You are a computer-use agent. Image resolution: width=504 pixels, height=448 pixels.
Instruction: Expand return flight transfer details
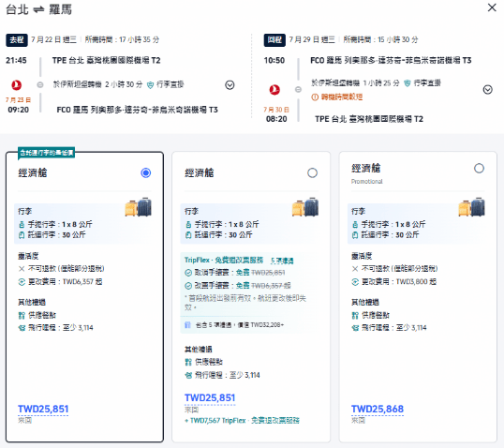click(x=488, y=89)
